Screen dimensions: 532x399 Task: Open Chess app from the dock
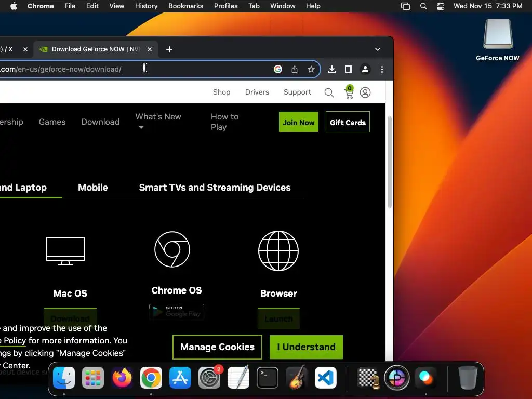(x=368, y=378)
